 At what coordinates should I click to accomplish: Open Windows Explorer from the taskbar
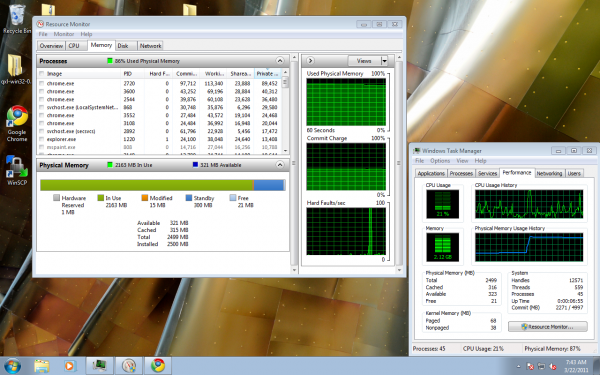pyautogui.click(x=41, y=366)
